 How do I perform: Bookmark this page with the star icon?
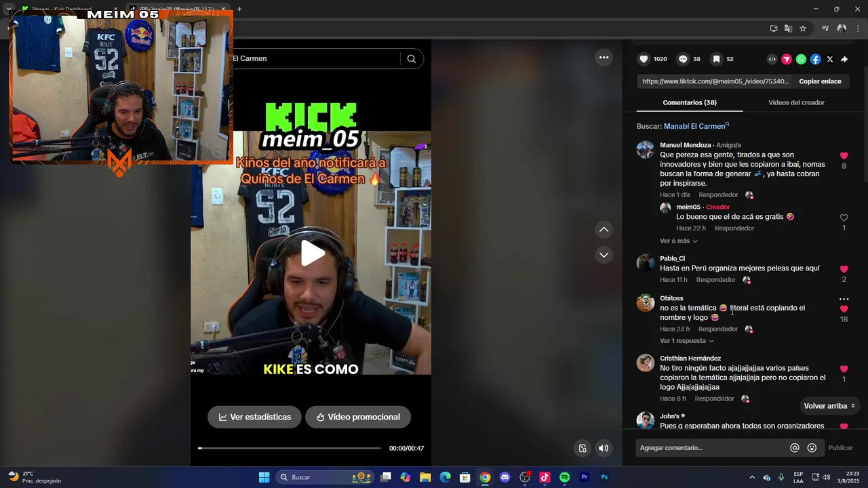click(x=803, y=28)
